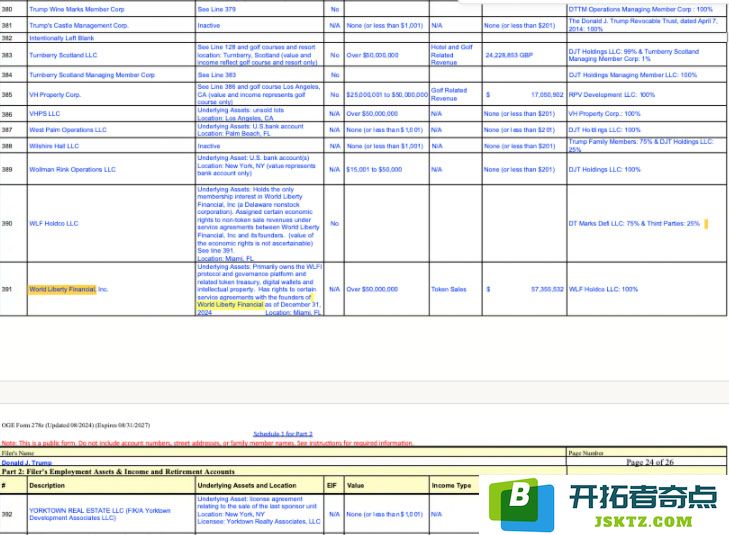Click filer name 'Donald J. Trump'
The image size is (729, 535).
click(x=27, y=463)
